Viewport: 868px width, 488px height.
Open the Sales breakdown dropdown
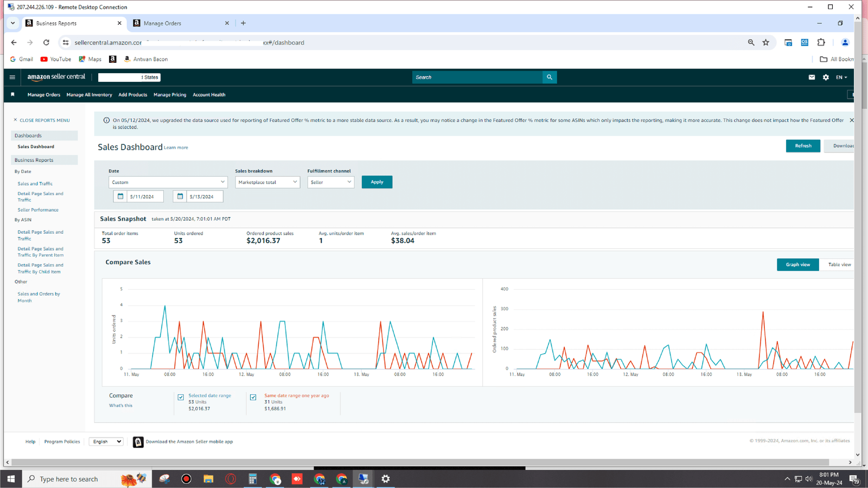(x=267, y=182)
